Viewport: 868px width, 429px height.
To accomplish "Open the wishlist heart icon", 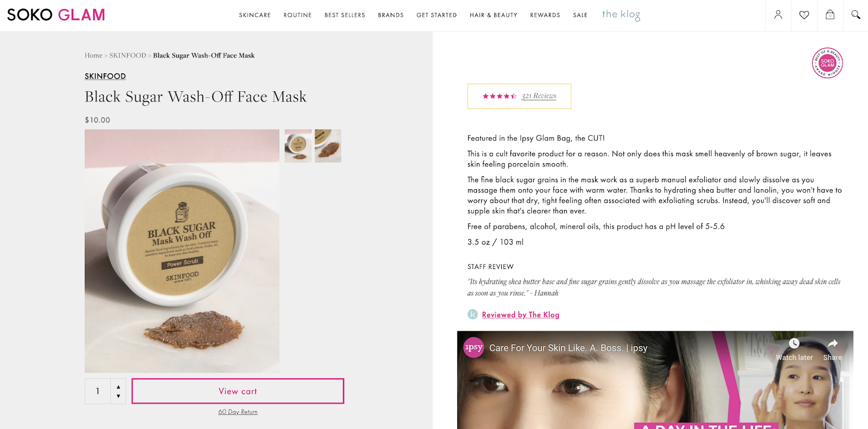I will click(804, 15).
